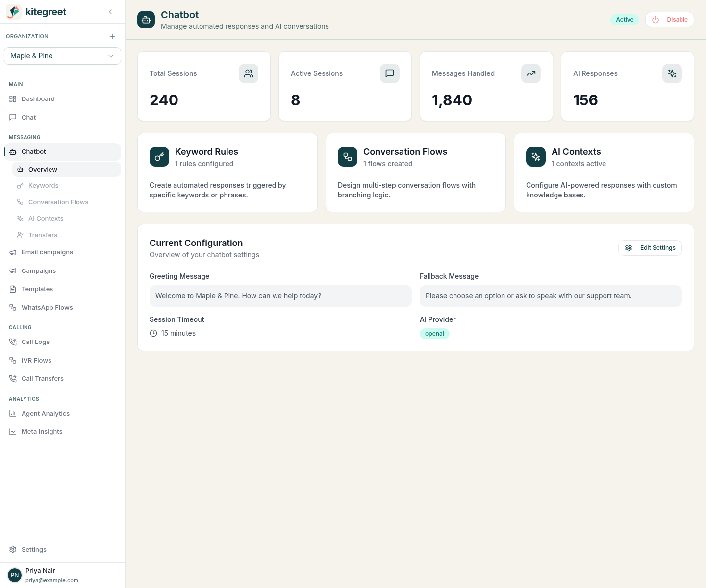Click "1 flows created" text
Viewport: 706px width, 588px height.
coord(388,164)
